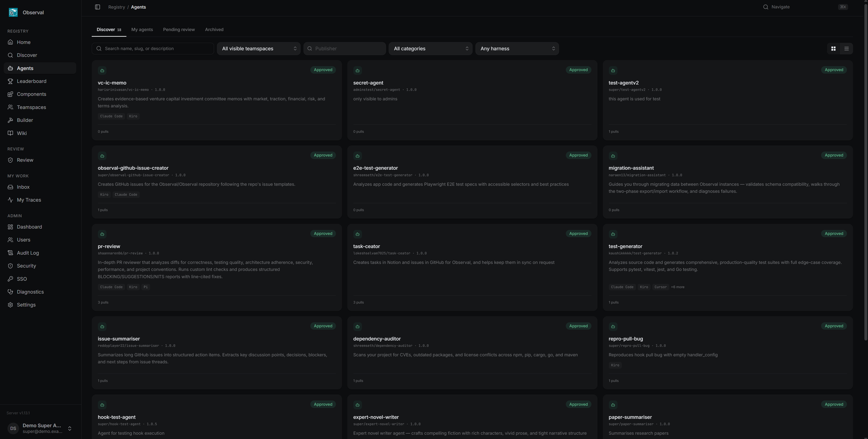Open the vc-ic-memo agent card title
The height and width of the screenshot is (439, 868).
tap(112, 83)
